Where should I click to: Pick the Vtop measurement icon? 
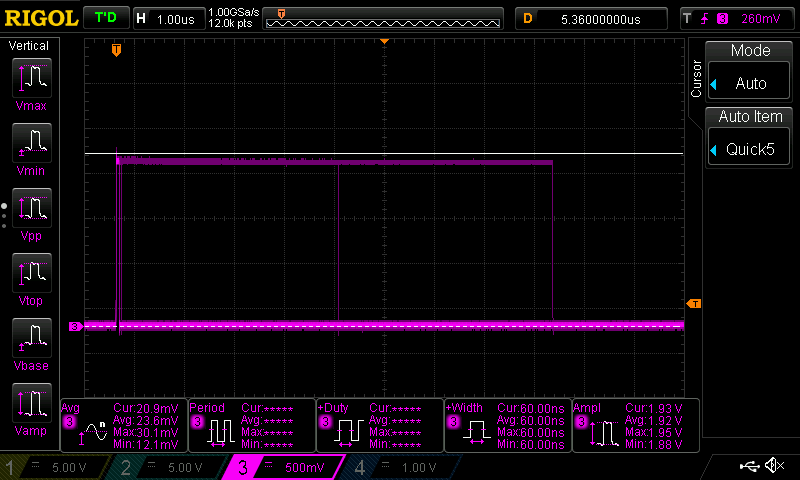coord(31,274)
